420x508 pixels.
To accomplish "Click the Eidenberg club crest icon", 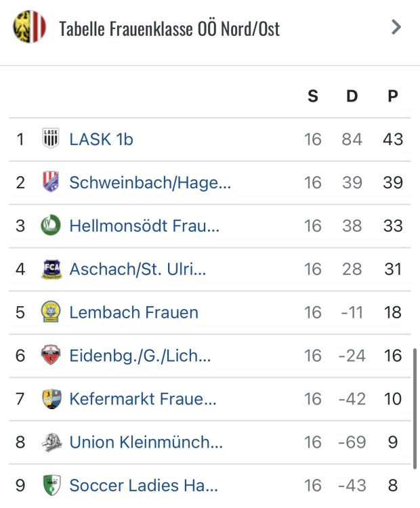I will (x=51, y=356).
